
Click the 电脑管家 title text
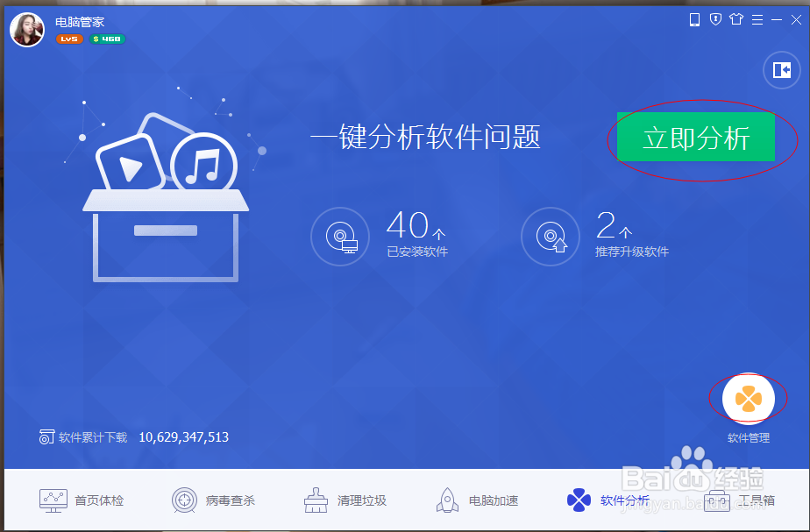click(80, 22)
